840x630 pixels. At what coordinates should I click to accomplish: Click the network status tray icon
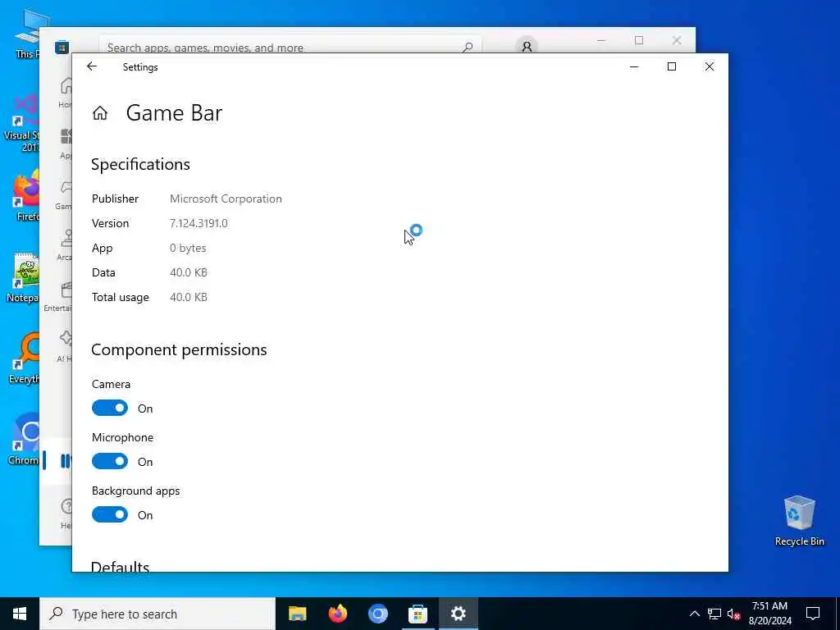coord(714,614)
